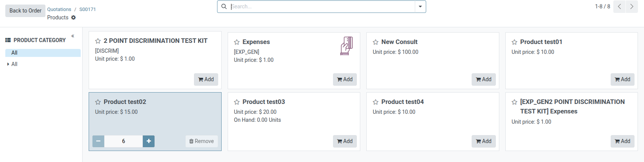
Task: Click the Products settings gear icon
Action: tap(73, 17)
